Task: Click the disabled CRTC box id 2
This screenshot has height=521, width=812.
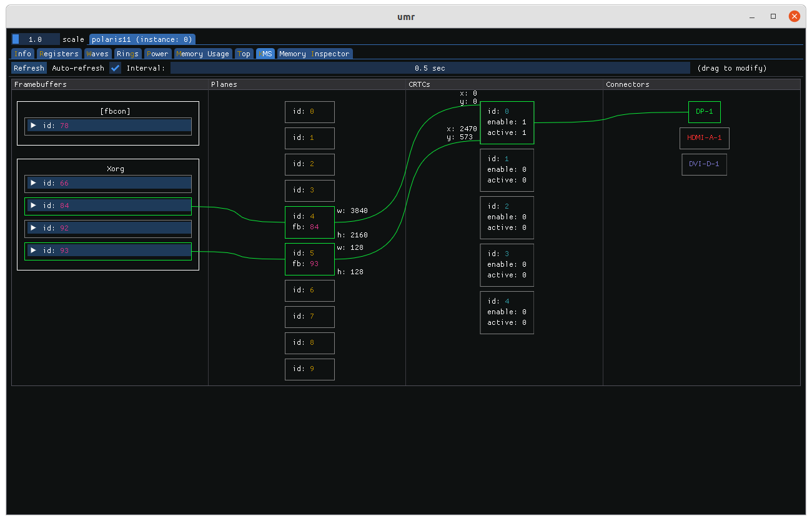Action: [x=507, y=217]
